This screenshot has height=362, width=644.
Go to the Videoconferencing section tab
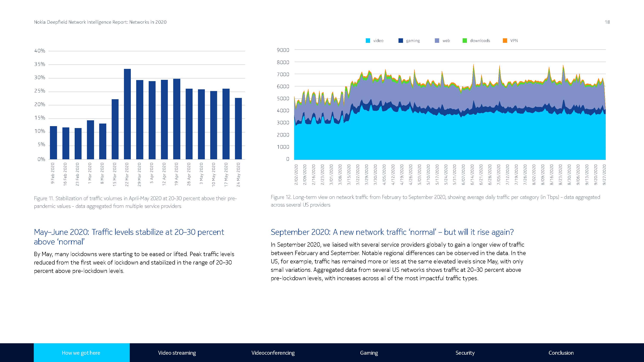point(273,353)
